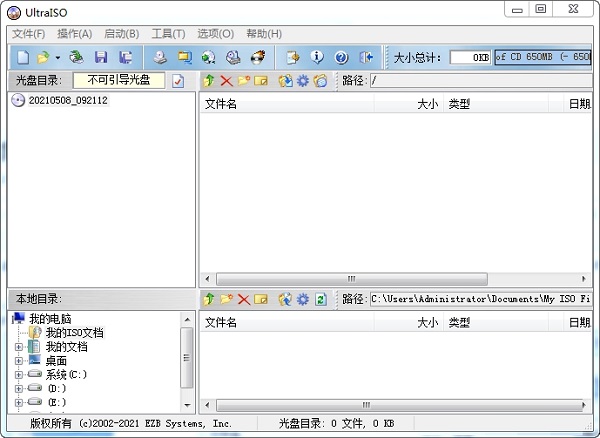Open the 文件(F) menu
Image resolution: width=600 pixels, height=438 pixels.
[x=29, y=34]
